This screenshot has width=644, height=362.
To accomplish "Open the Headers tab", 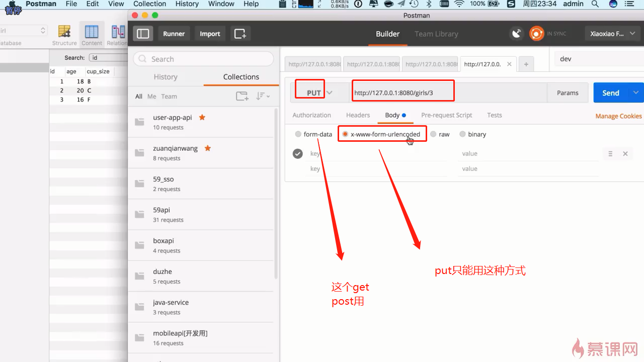I will [x=358, y=115].
